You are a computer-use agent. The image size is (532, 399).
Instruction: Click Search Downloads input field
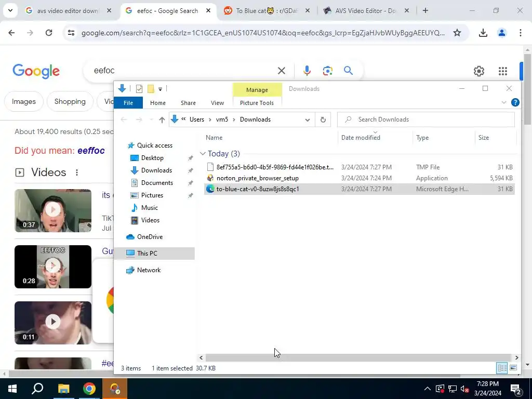(x=426, y=119)
